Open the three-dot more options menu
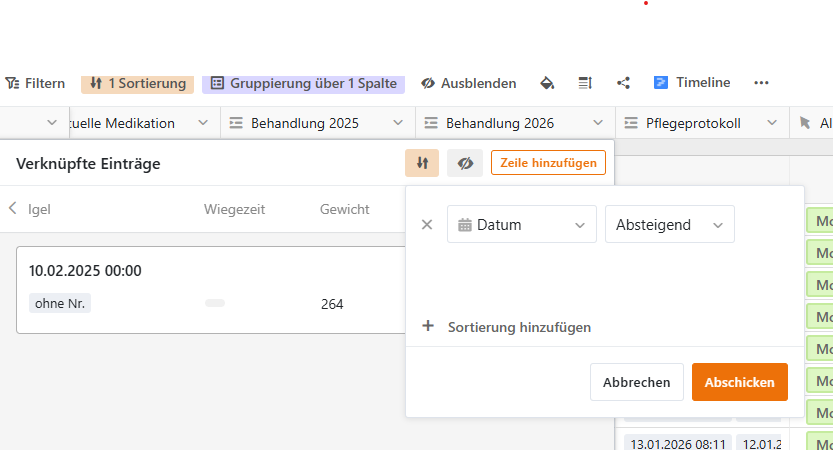The height and width of the screenshot is (450, 833). point(761,83)
